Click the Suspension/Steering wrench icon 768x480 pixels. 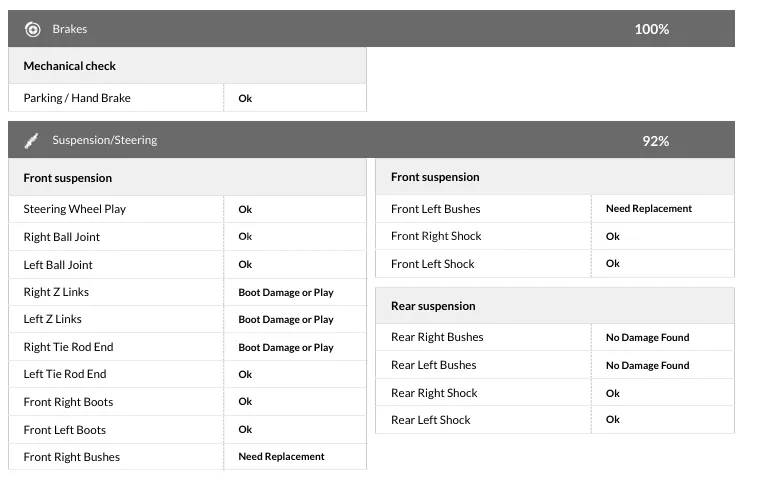[33, 141]
